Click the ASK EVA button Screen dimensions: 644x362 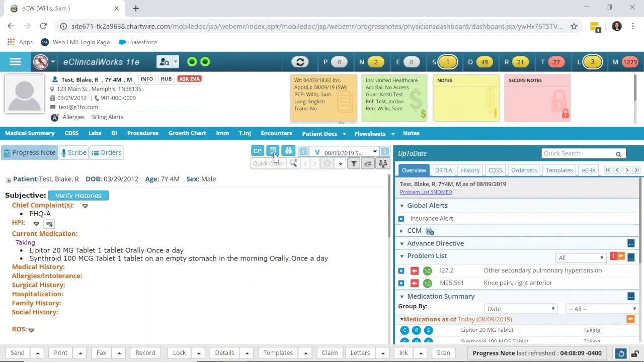point(189,79)
